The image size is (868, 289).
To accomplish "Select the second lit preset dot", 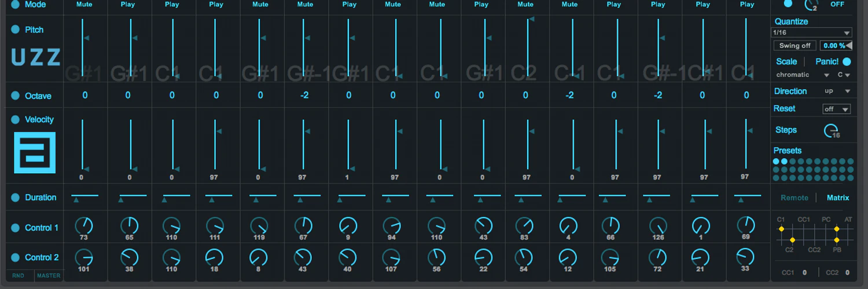I will click(785, 162).
